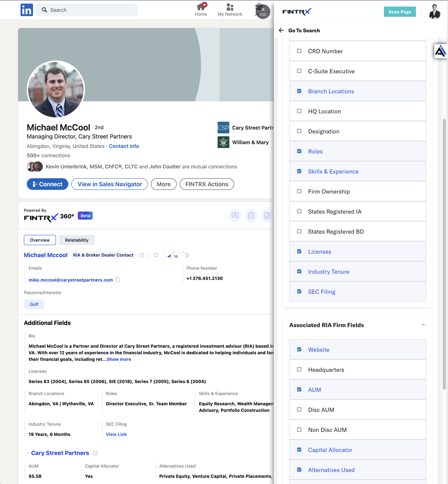Open the SEC Filing View Link
This screenshot has width=448, height=484.
(x=116, y=434)
